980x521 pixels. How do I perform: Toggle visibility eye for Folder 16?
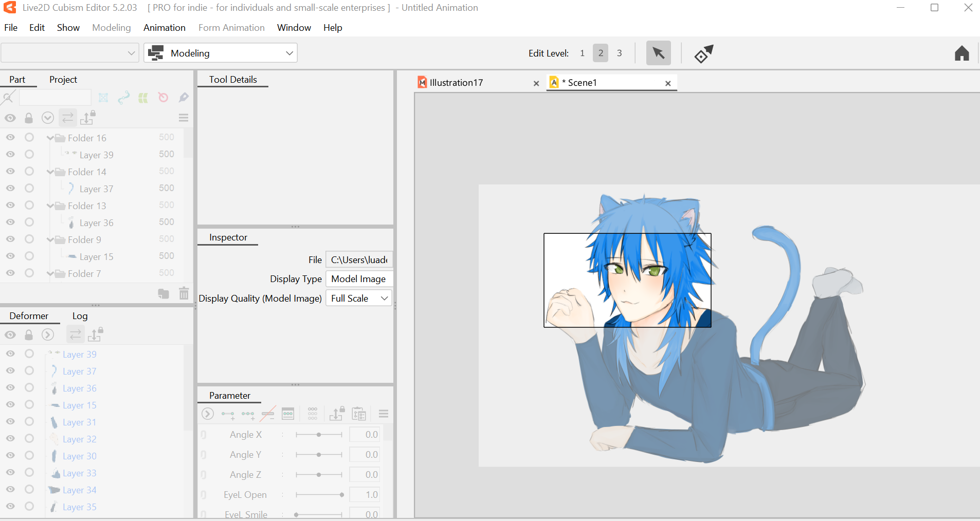pyautogui.click(x=10, y=138)
